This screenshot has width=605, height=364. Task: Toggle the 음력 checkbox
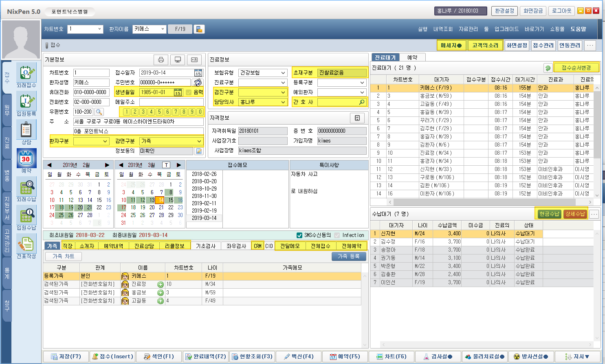pos(189,92)
